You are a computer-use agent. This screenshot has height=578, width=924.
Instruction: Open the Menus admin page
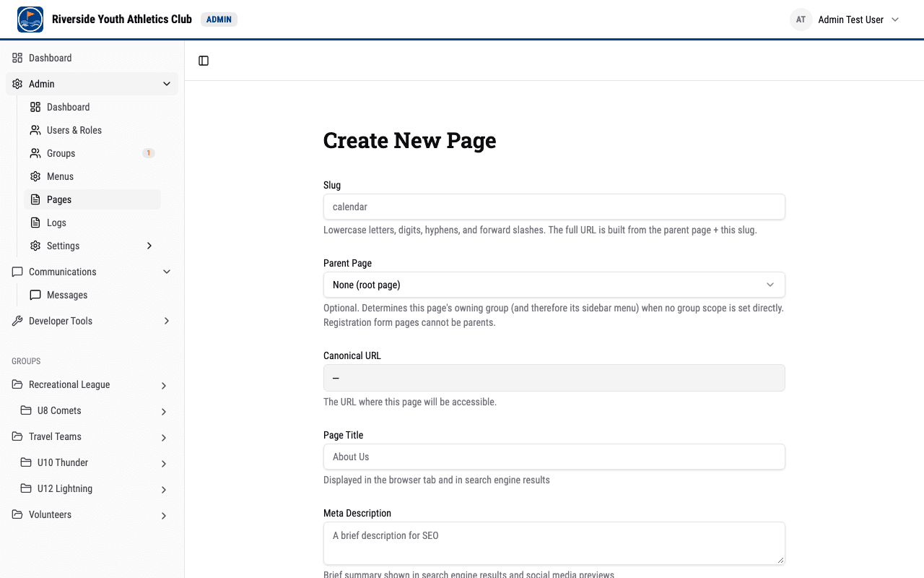click(92, 176)
